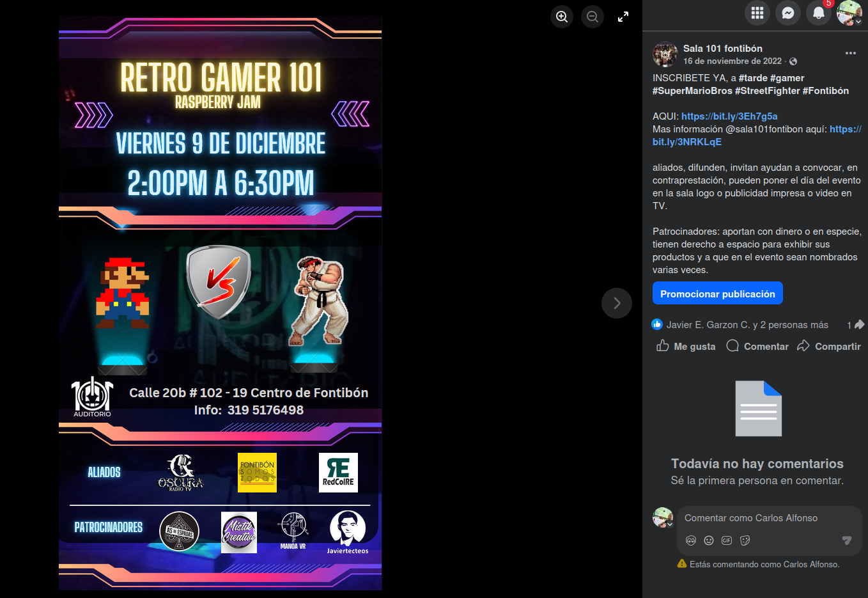
Task: Click Compartir button
Action: tap(829, 346)
